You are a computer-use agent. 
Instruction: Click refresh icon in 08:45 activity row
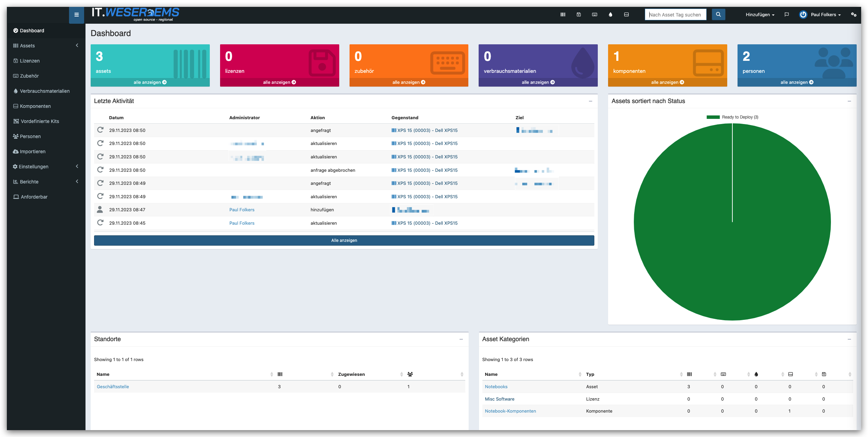tap(100, 223)
